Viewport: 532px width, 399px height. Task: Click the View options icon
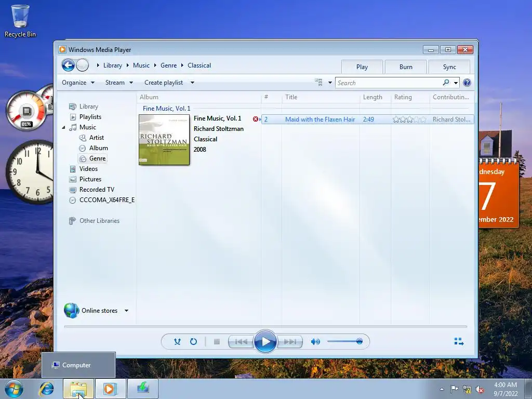pos(318,82)
